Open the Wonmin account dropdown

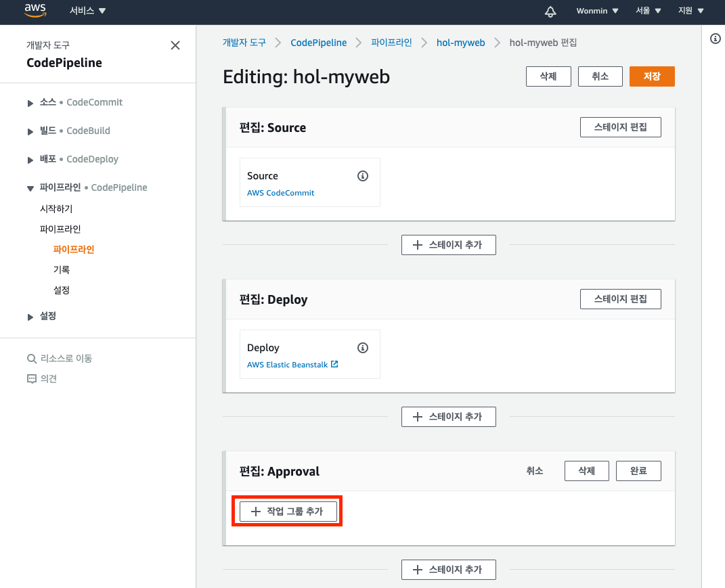pos(597,11)
